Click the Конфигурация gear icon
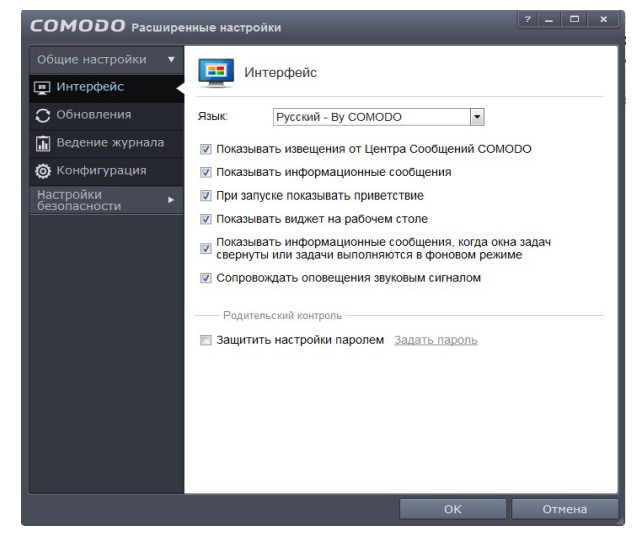This screenshot has width=644, height=537. click(43, 171)
